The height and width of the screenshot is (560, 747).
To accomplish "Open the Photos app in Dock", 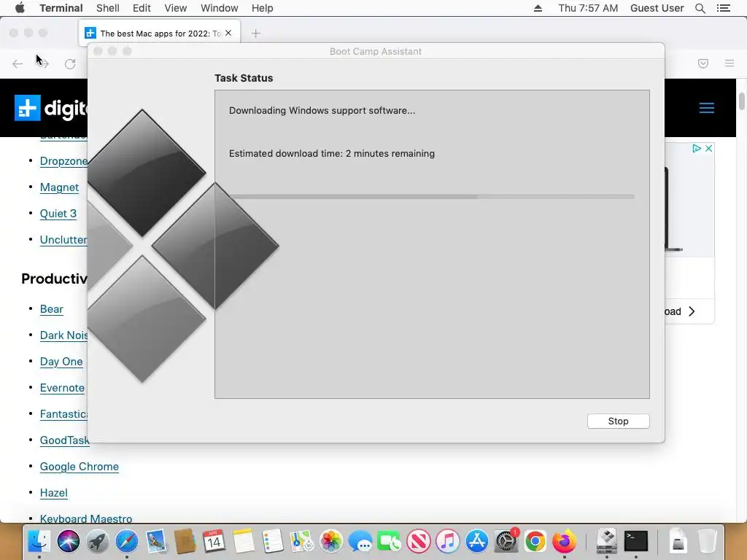I will coord(330,542).
